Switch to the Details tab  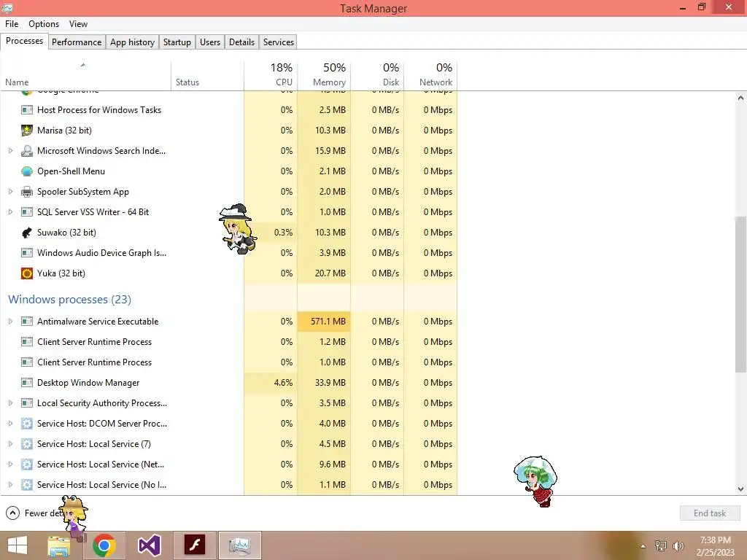(x=241, y=42)
